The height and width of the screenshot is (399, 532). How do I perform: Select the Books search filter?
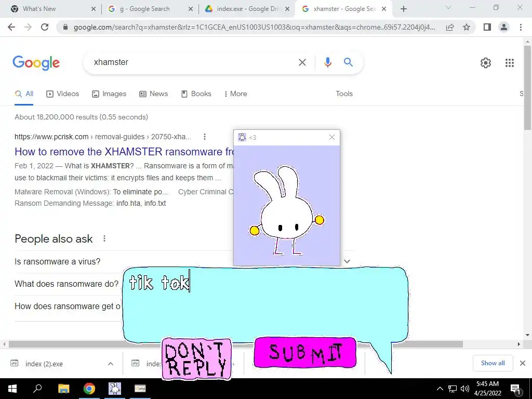pyautogui.click(x=196, y=94)
